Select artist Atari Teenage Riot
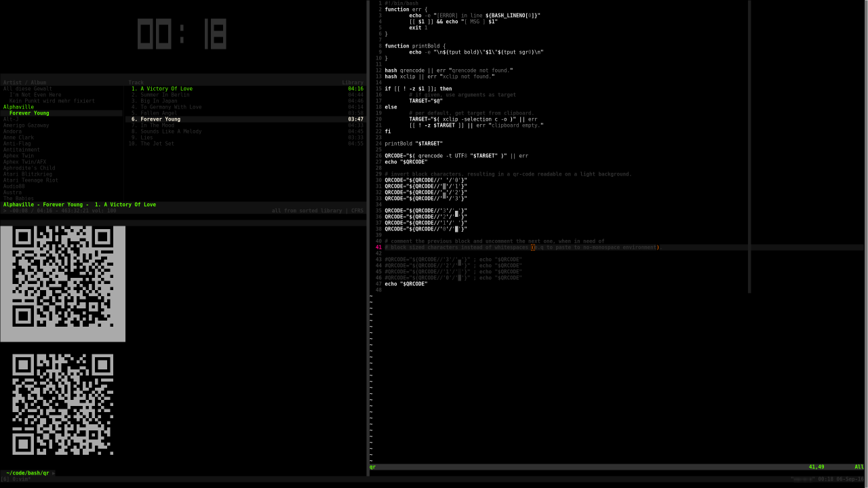The width and height of the screenshot is (868, 488). tap(31, 180)
